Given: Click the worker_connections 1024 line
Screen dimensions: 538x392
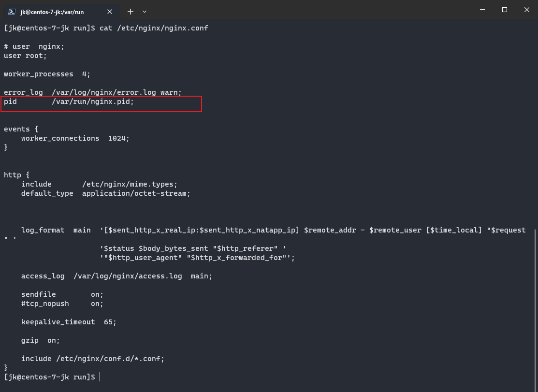Looking at the screenshot, I should pos(75,138).
